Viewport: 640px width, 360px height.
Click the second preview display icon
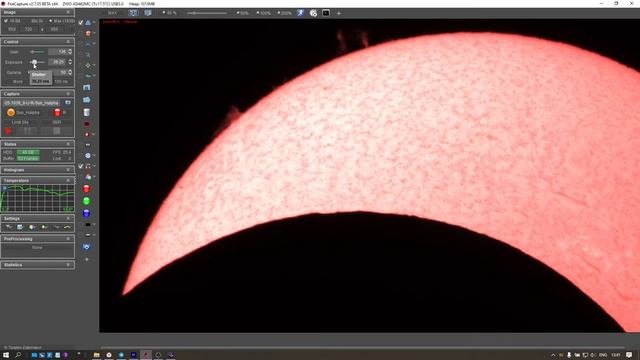click(148, 13)
